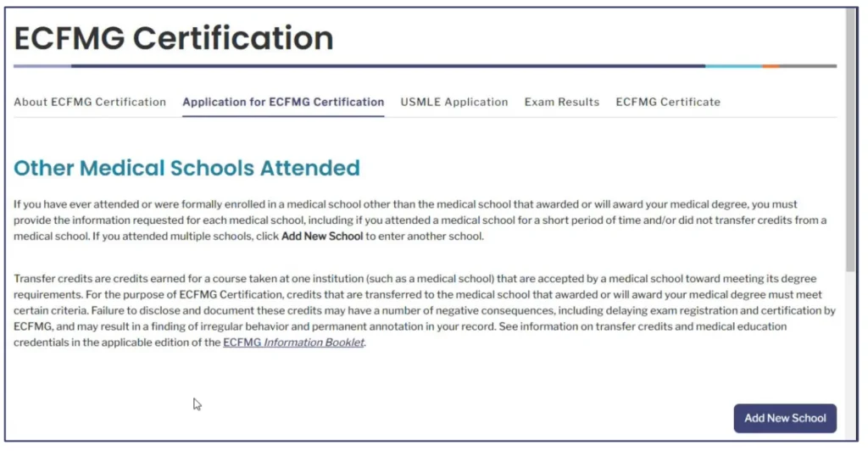Click the gray end segment of title underline
The width and height of the screenshot is (868, 451).
click(x=808, y=66)
